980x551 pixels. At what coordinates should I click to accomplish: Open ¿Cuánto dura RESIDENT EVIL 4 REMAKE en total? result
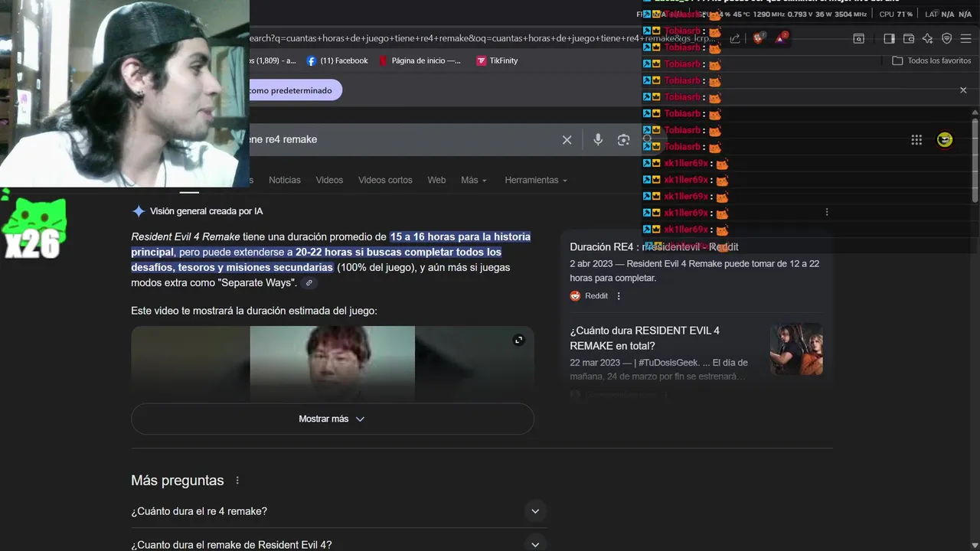click(645, 338)
